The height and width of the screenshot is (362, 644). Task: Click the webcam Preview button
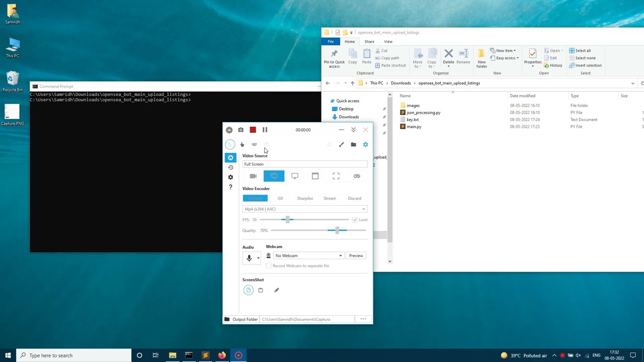(x=356, y=256)
